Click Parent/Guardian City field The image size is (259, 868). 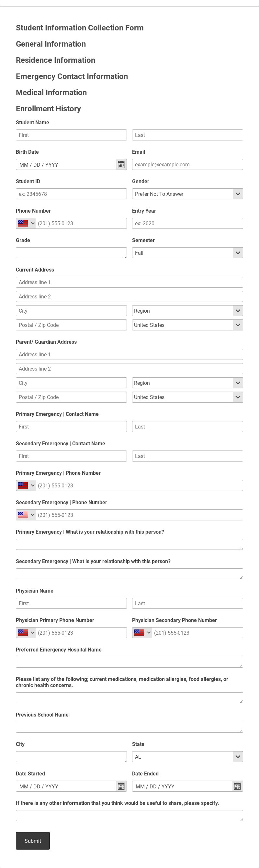[71, 383]
